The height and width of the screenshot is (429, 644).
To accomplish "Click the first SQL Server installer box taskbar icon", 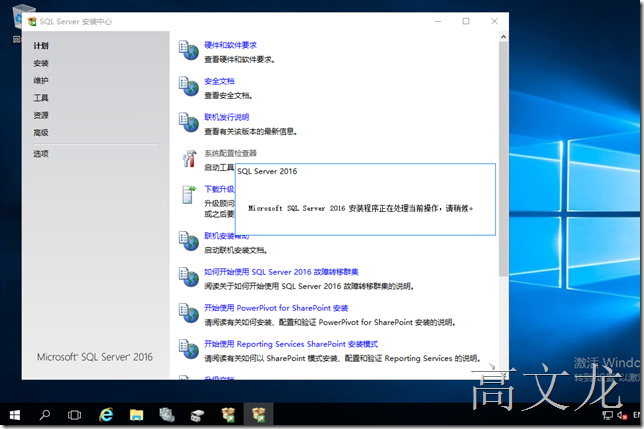I will pyautogui.click(x=228, y=415).
